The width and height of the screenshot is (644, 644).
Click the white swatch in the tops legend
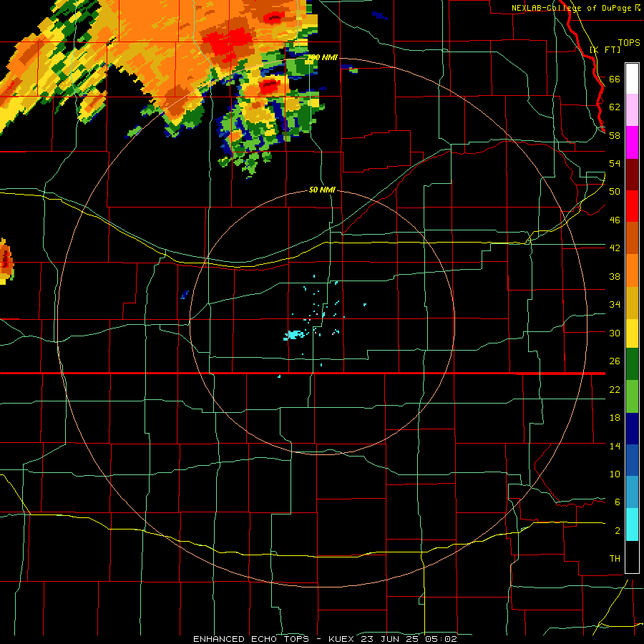click(x=632, y=79)
